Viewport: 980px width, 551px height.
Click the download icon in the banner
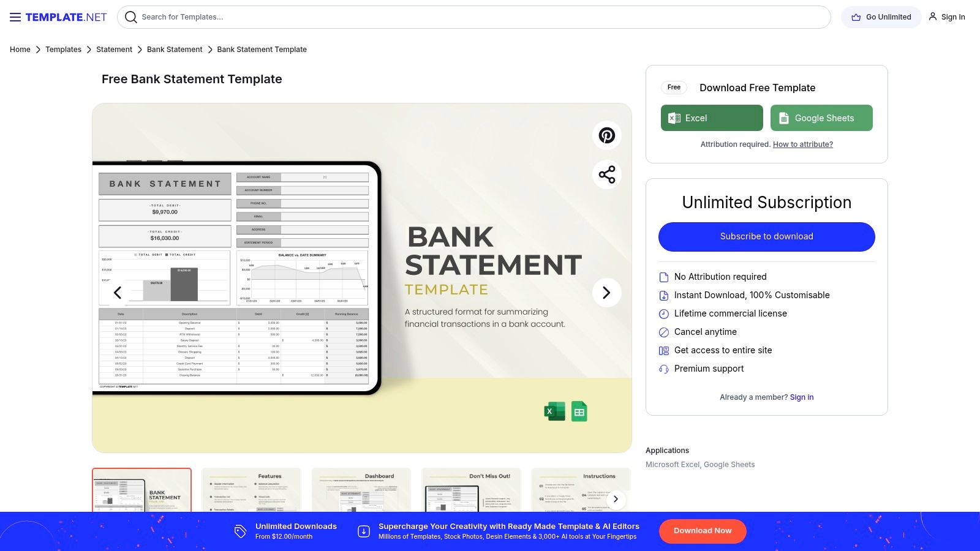click(x=364, y=531)
